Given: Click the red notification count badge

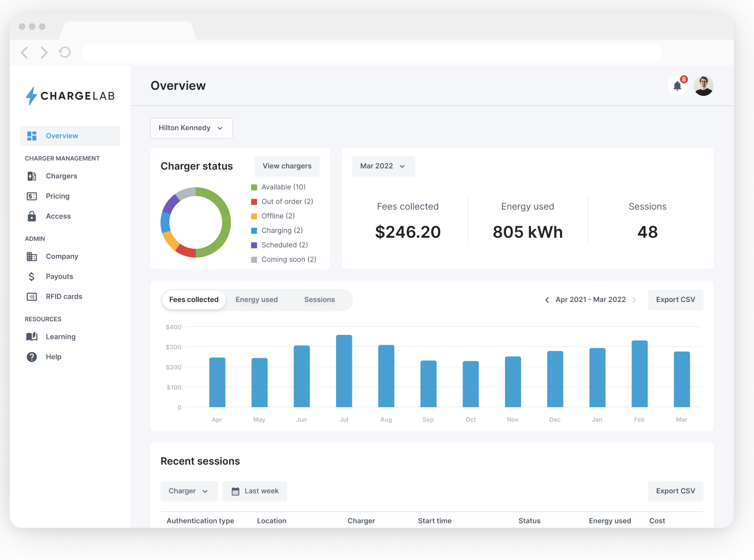Looking at the screenshot, I should click(x=684, y=79).
